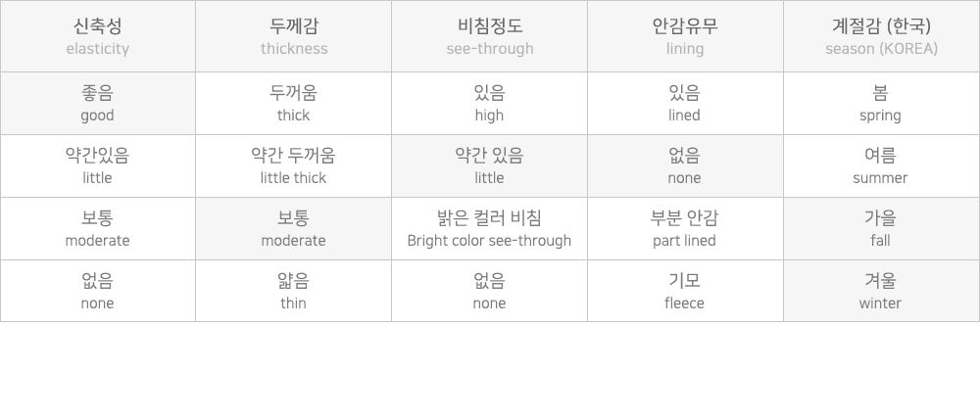980x420 pixels.
Task: Click the 'thin' thickness cell
Action: (293, 292)
